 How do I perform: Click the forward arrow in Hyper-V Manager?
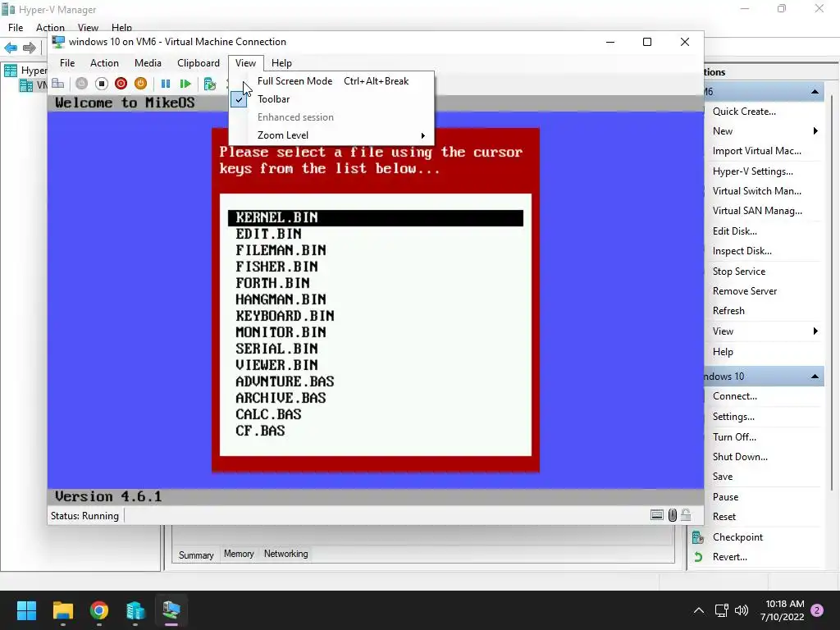(x=30, y=48)
